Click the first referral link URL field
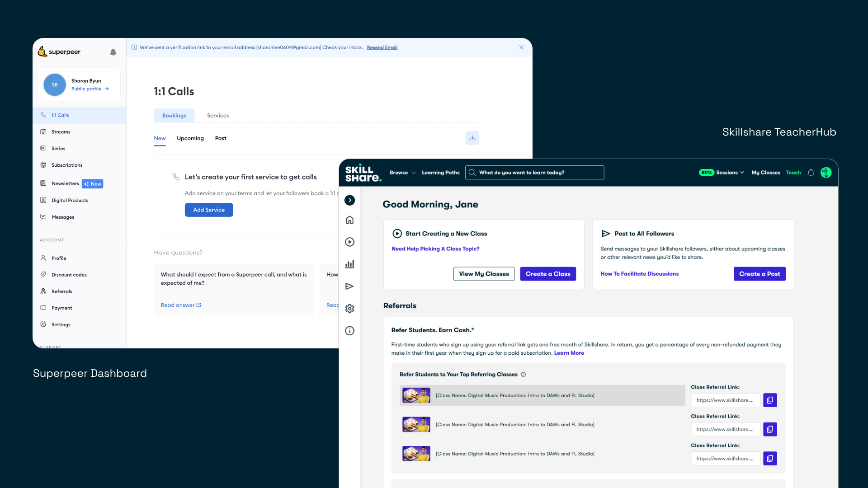The width and height of the screenshot is (868, 488). pos(726,400)
